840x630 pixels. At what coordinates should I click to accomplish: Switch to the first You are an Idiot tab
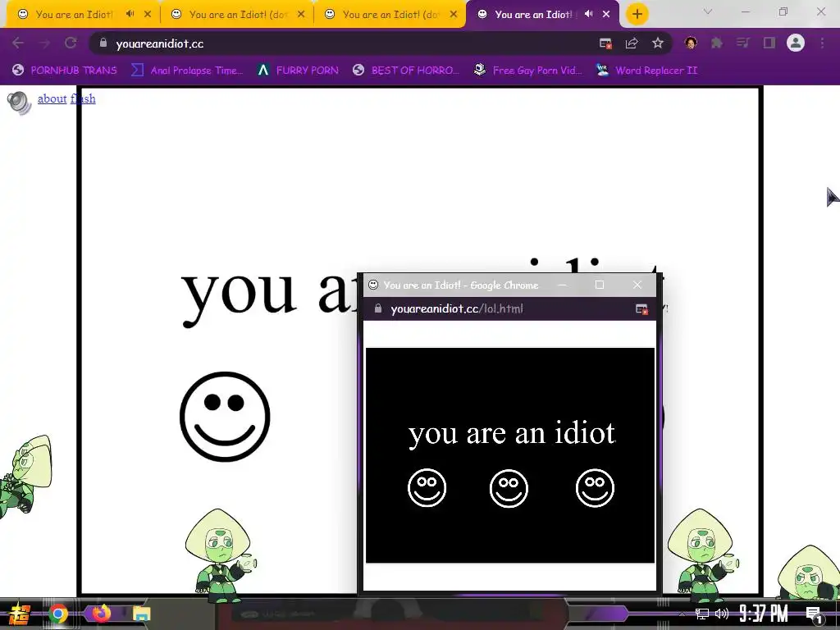point(74,15)
